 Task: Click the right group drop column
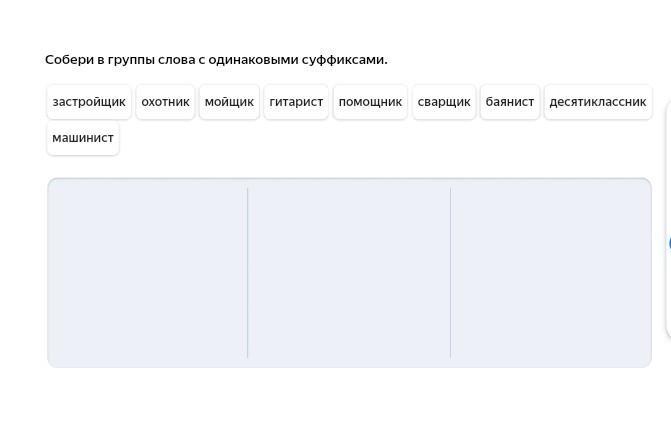pyautogui.click(x=550, y=272)
